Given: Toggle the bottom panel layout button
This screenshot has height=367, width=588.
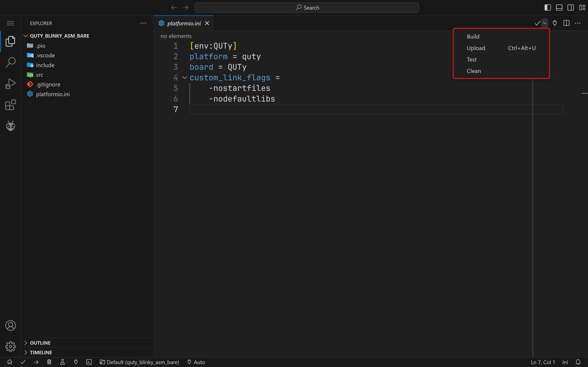Looking at the screenshot, I should [x=559, y=7].
